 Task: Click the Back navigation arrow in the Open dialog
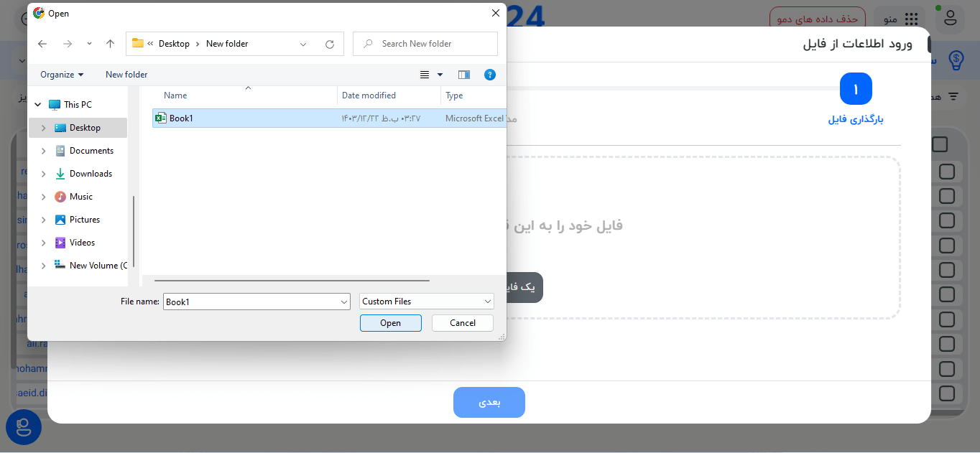[x=42, y=43]
